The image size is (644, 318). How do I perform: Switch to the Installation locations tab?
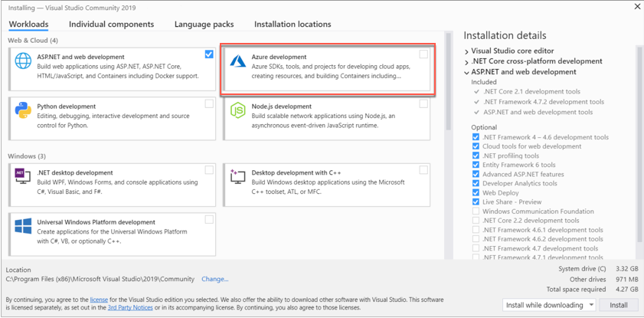[293, 25]
